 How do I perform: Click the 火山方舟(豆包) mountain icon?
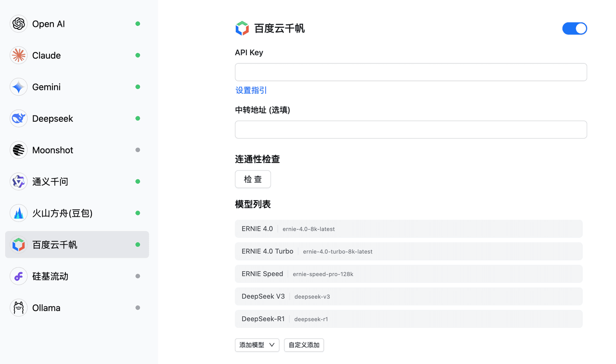[x=19, y=213]
